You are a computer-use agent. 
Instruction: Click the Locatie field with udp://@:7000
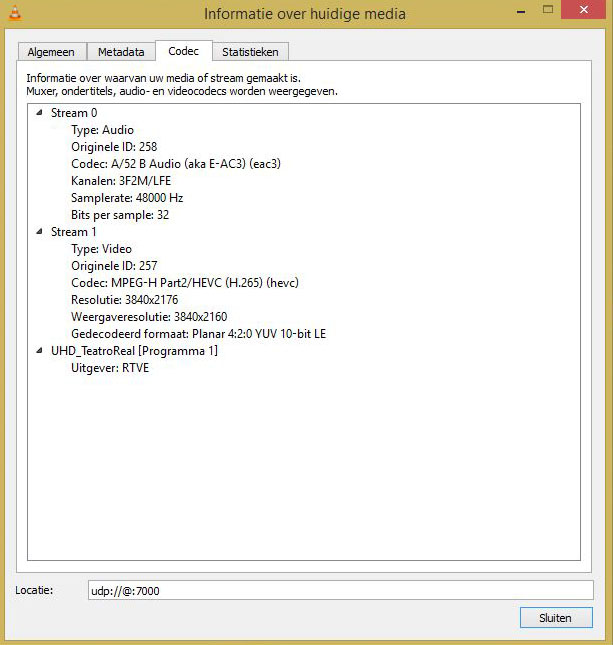coord(341,590)
